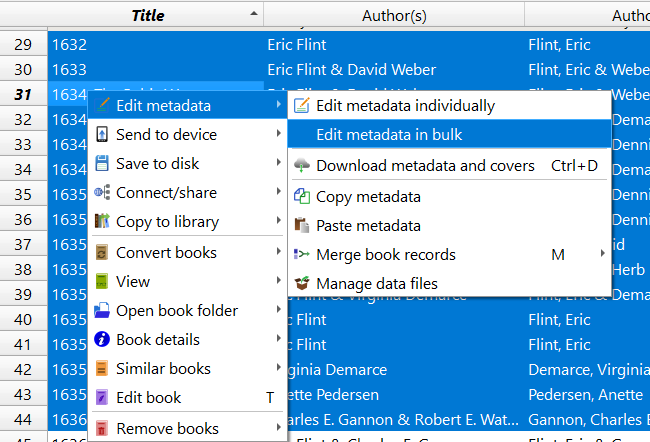Click the Manage data files icon
Screen dimensions: 650x442
pyautogui.click(x=301, y=283)
